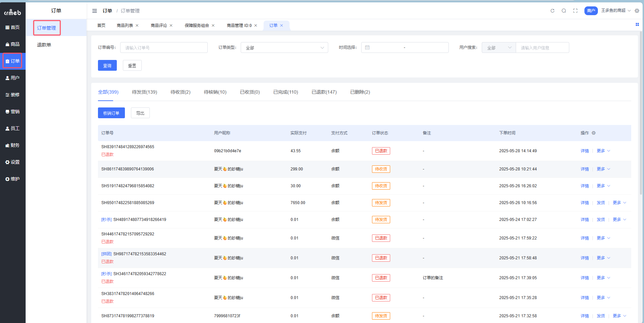Go to 营销 in left navigation
Viewport: 644px width, 323px height.
pos(13,111)
